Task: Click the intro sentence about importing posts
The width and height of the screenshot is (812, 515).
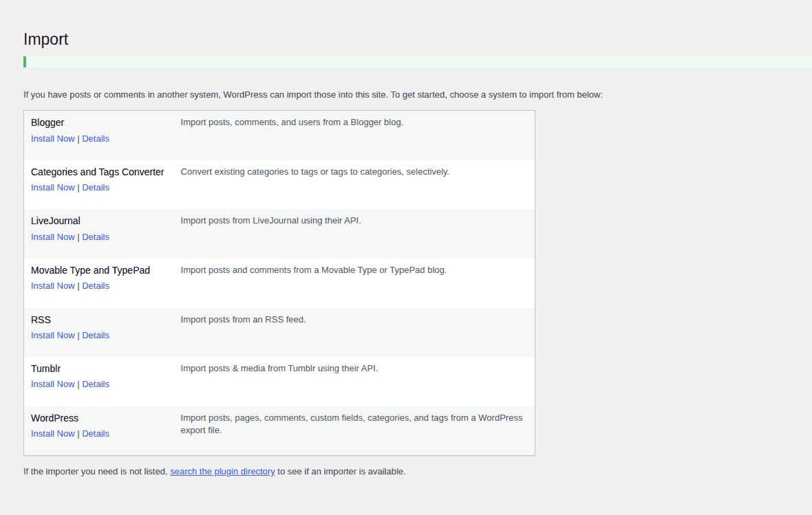Action: 313,95
